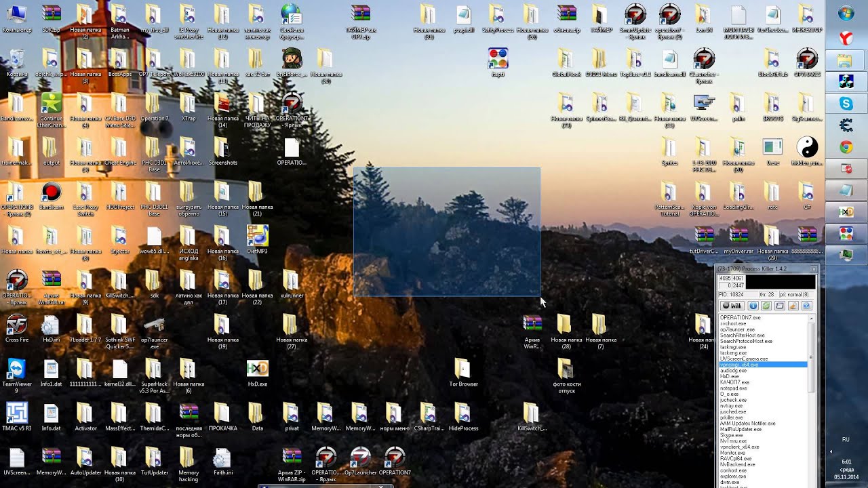Select the Info1.dat file icon
Viewport: 868px width, 488px height.
pyautogui.click(x=51, y=372)
